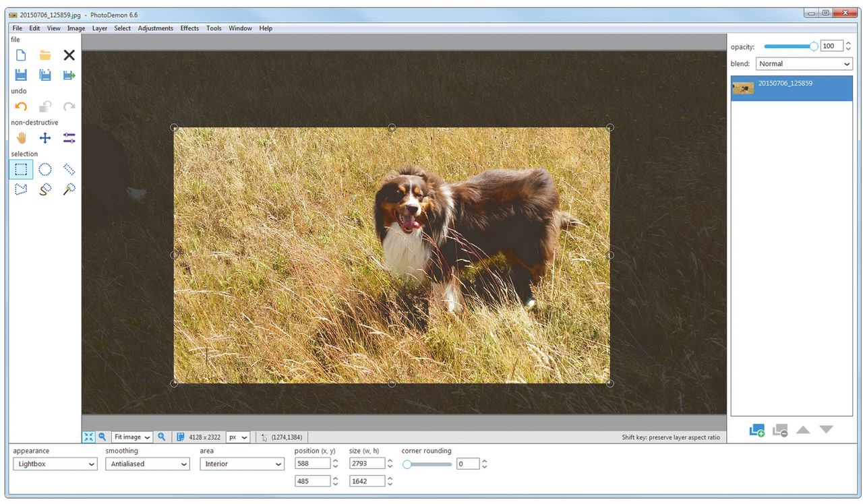863x504 pixels.
Task: Open the area Interior dropdown
Action: (242, 464)
